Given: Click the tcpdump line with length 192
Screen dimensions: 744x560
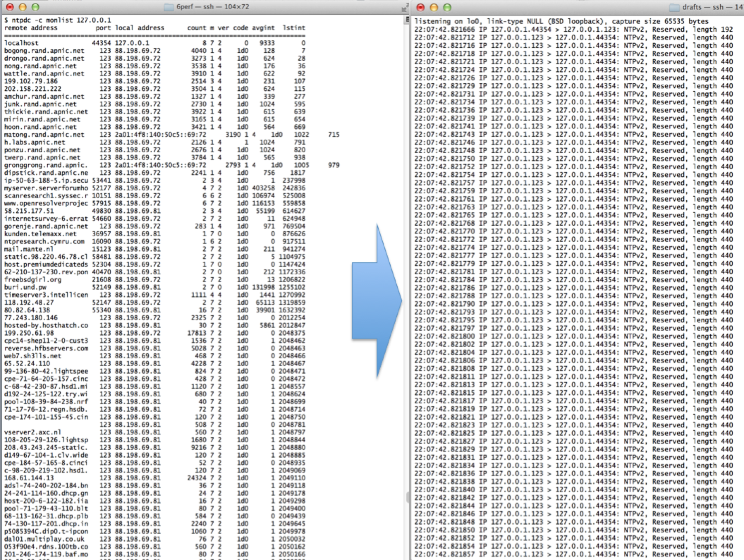Looking at the screenshot, I should (x=573, y=30).
